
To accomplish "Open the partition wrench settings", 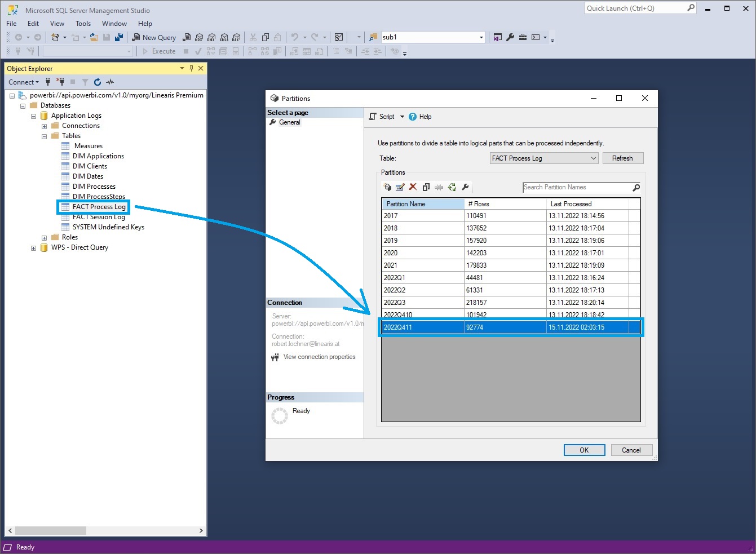I will tap(465, 187).
